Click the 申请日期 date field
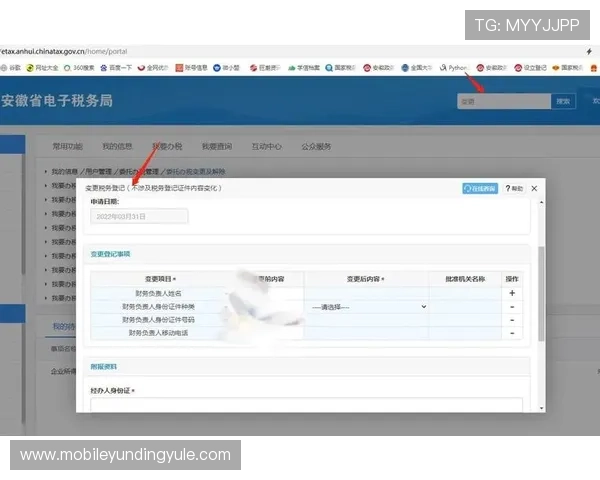Screen dimensions: 600x480 point(139,216)
